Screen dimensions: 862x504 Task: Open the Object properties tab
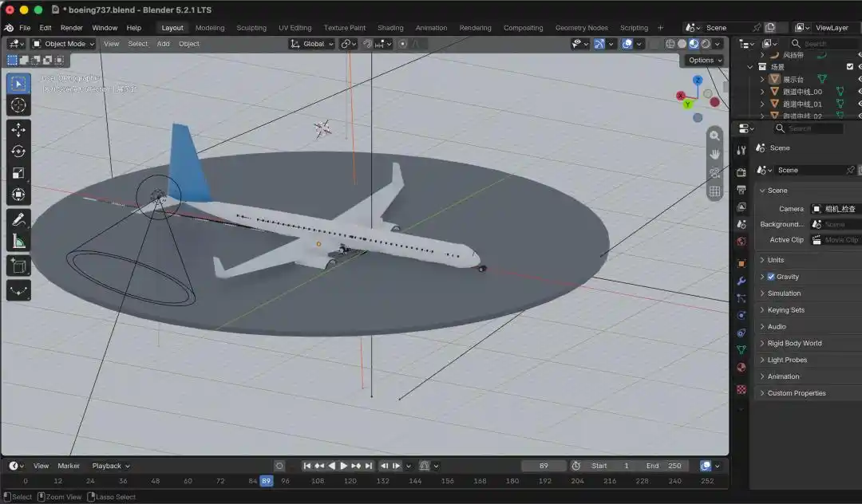(741, 263)
